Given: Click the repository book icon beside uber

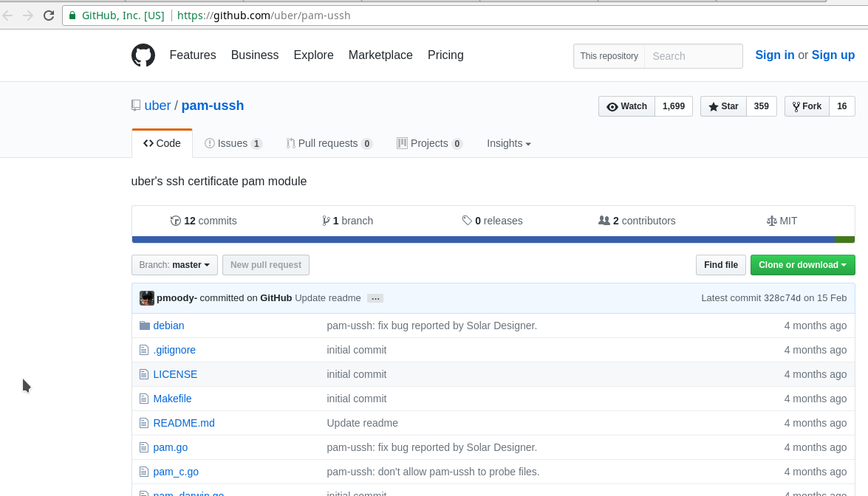Looking at the screenshot, I should click(x=136, y=106).
